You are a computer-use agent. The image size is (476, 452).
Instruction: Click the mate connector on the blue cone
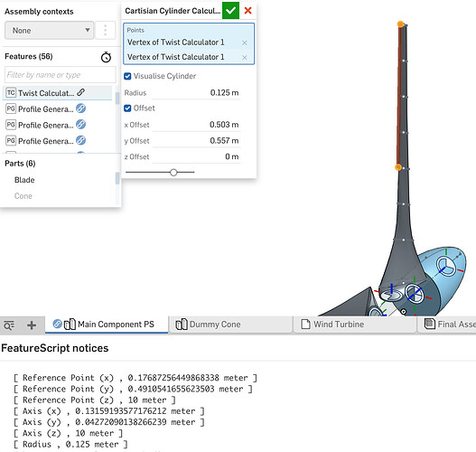pyautogui.click(x=445, y=267)
